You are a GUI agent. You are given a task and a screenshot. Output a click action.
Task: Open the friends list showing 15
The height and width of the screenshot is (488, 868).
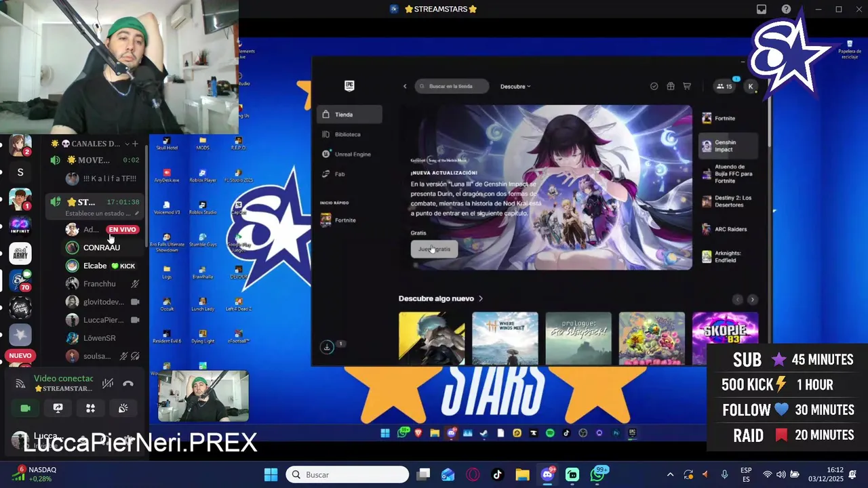tap(724, 86)
